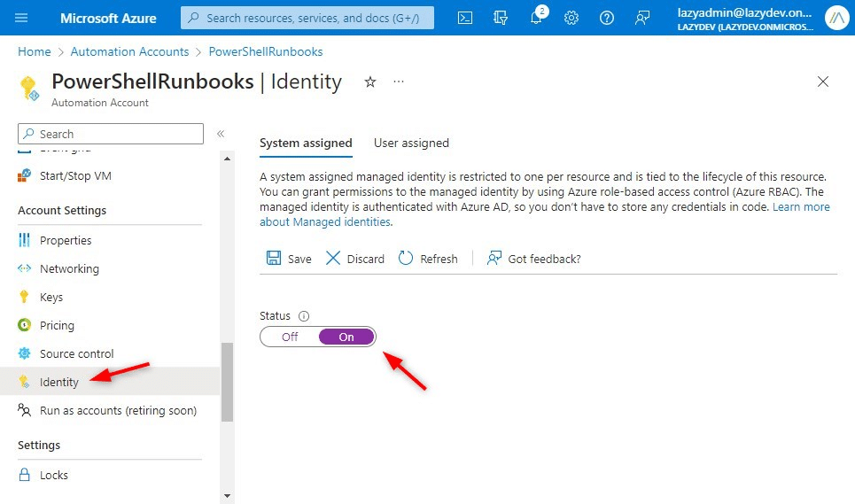Click the Account Settings section heading
Screen dimensions: 855x504
click(x=62, y=210)
